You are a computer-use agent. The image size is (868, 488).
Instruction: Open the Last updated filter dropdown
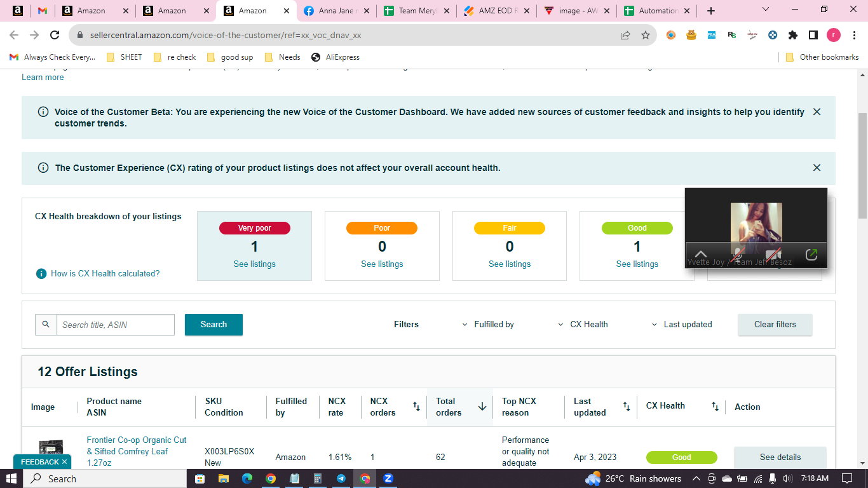682,325
